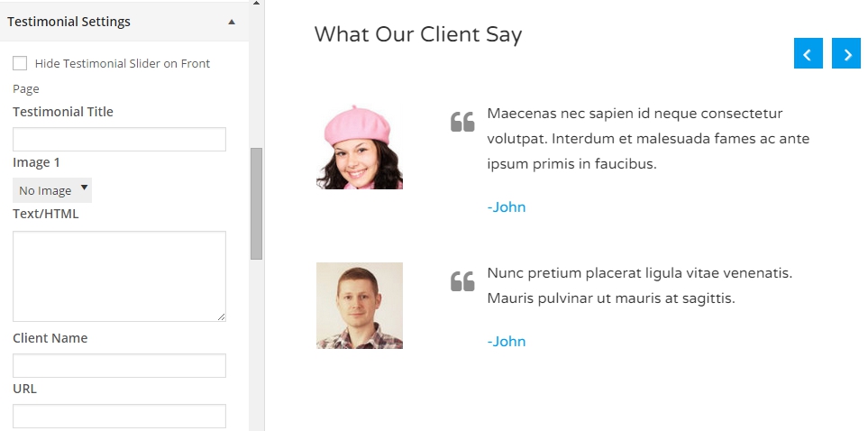Screen dimensions: 868x431
Task: Open the Image 1 No Image dropdown
Action: pyautogui.click(x=52, y=190)
